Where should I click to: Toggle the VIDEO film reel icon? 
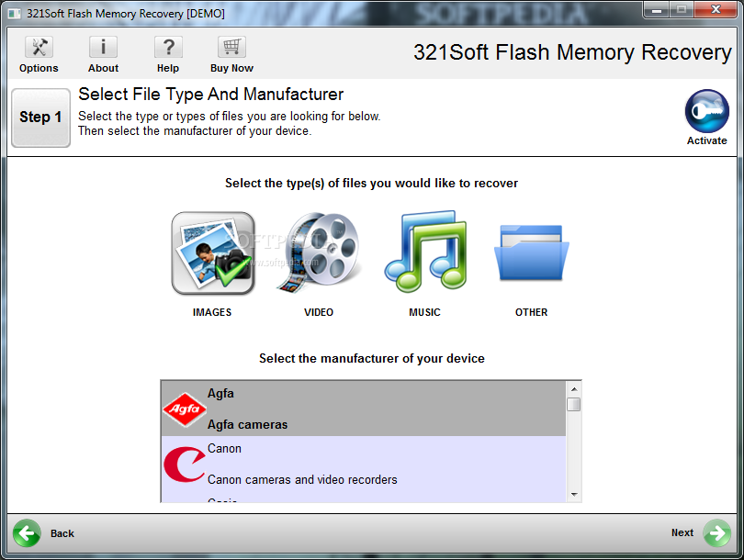pos(319,252)
